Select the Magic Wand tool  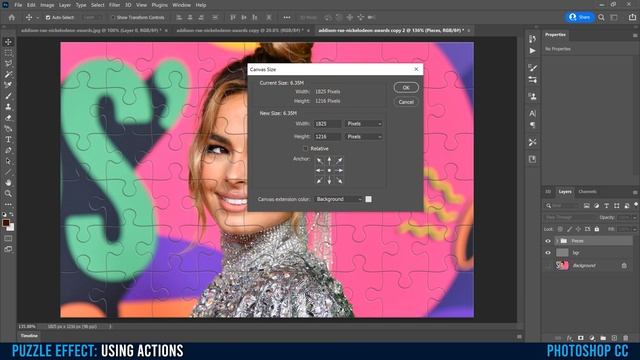pos(8,74)
